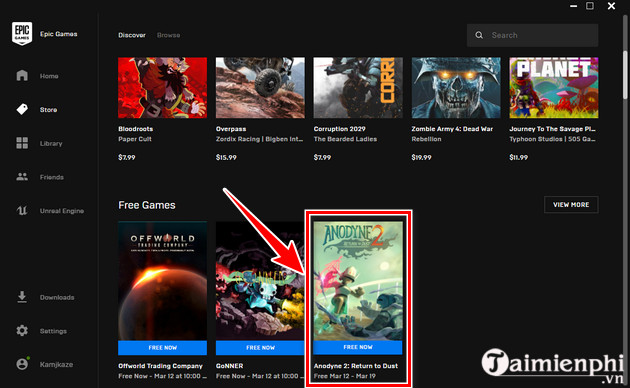The image size is (630, 388).
Task: Open the Corruption 2029 game thumbnail
Action: click(x=358, y=88)
